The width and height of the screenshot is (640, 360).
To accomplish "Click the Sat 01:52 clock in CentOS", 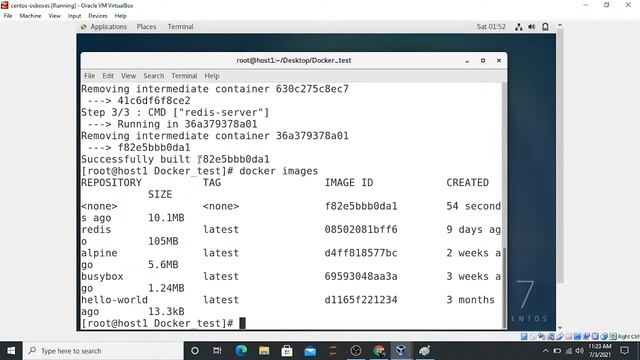I will (x=491, y=27).
